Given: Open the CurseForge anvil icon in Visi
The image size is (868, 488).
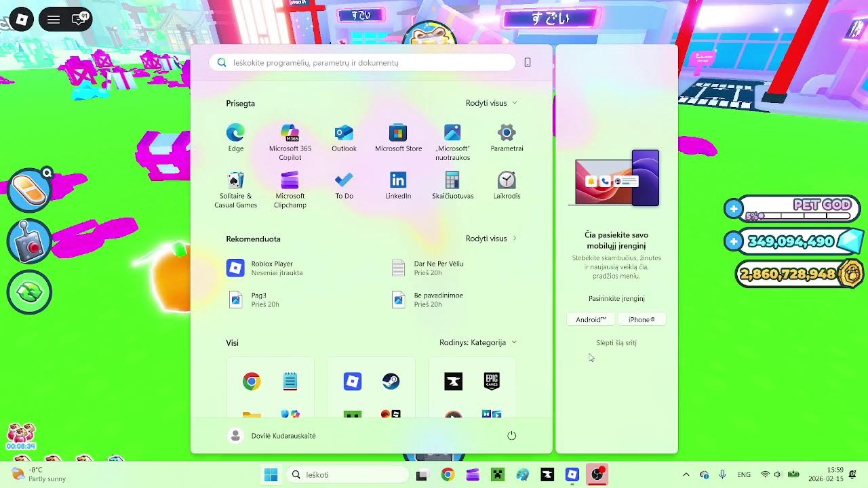Looking at the screenshot, I should pos(453,382).
